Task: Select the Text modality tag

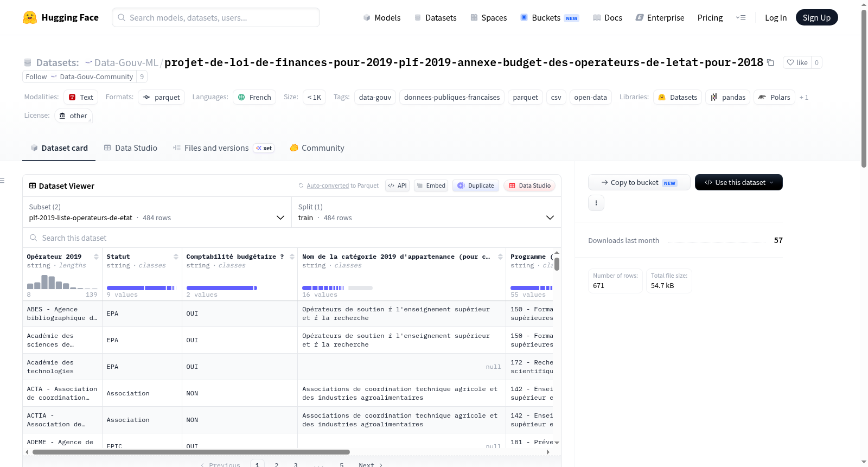Action: [81, 97]
